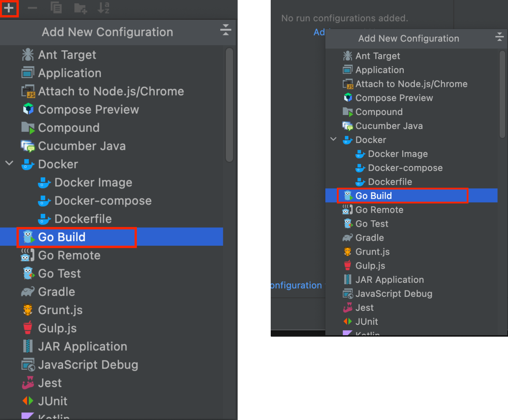Choose Ant Target in right popup
This screenshot has height=420, width=508.
[411, 56]
